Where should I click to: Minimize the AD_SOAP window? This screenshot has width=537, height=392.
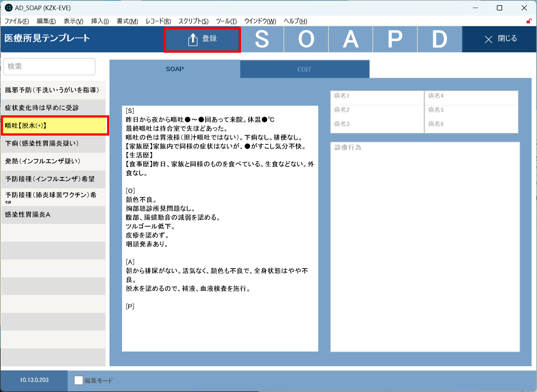(x=475, y=8)
